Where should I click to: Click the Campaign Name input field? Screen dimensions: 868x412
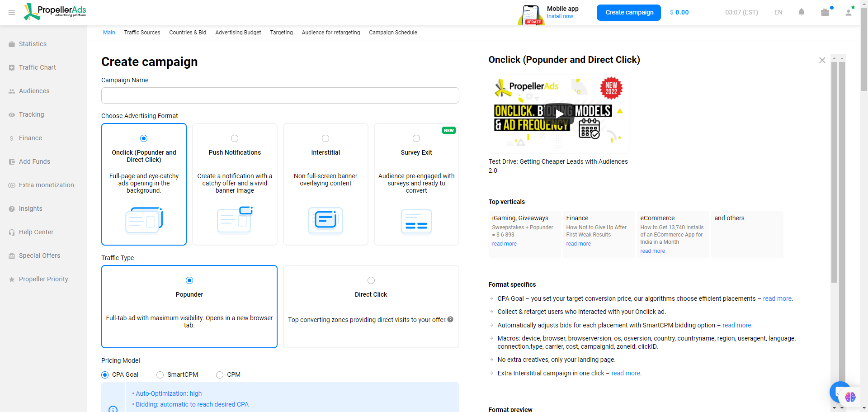[x=280, y=95]
